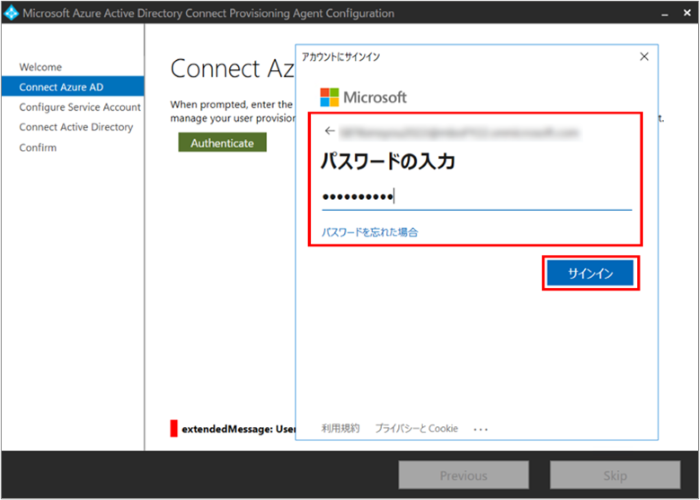Close the Provisioning Agent Configuration window
This screenshot has width=700, height=500.
(x=687, y=12)
